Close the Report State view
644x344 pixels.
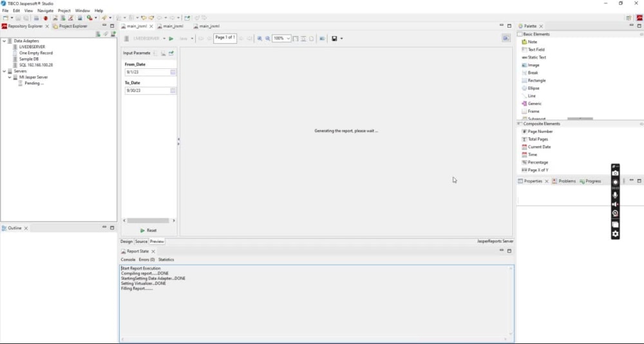tap(153, 251)
